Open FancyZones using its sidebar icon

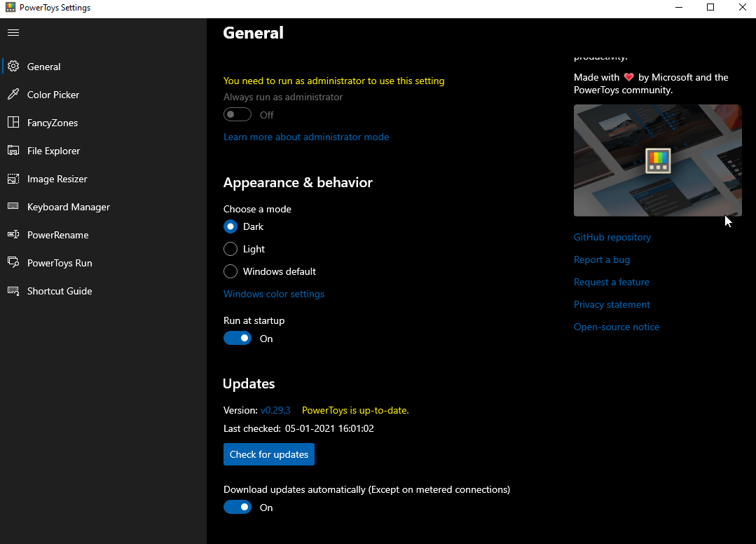15,122
